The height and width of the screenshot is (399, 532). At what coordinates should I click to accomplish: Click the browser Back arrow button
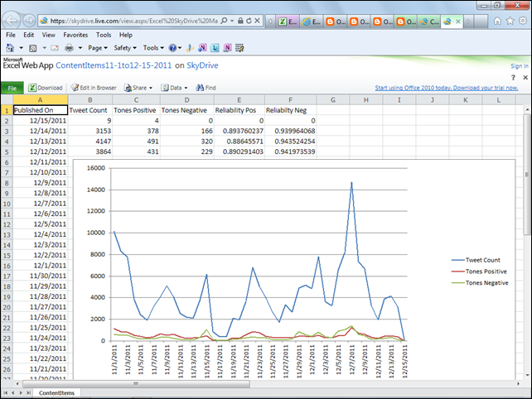tap(12, 20)
